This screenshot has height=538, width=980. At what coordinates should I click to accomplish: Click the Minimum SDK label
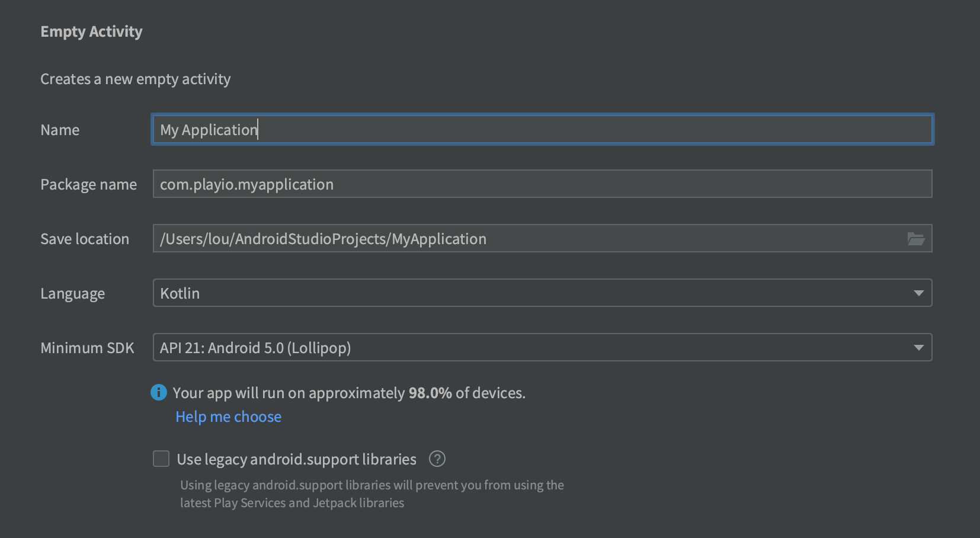(x=87, y=348)
